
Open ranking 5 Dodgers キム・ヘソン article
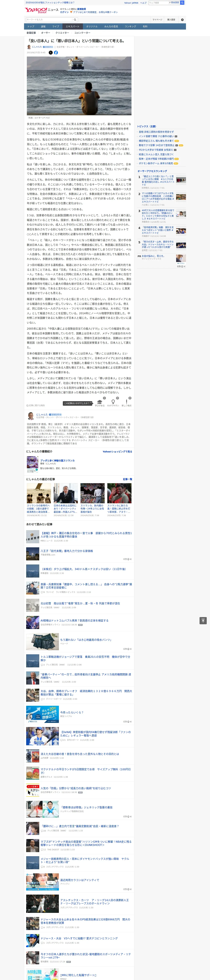coord(158,245)
